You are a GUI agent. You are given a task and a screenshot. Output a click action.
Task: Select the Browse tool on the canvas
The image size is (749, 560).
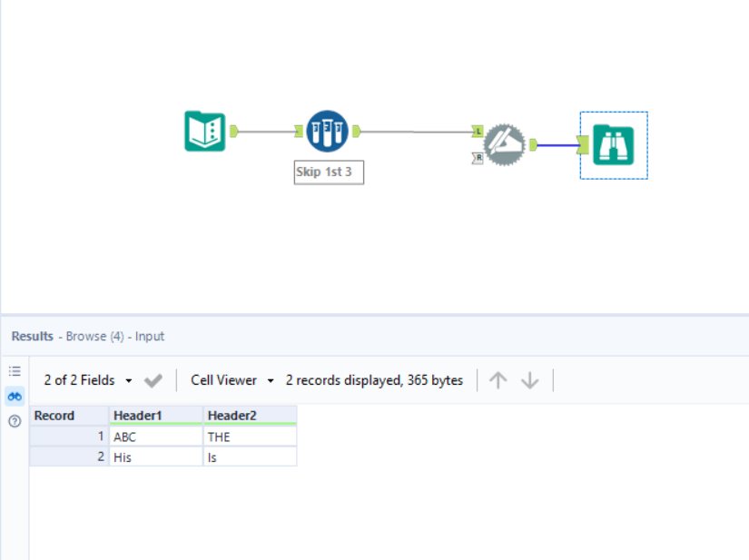coord(613,143)
